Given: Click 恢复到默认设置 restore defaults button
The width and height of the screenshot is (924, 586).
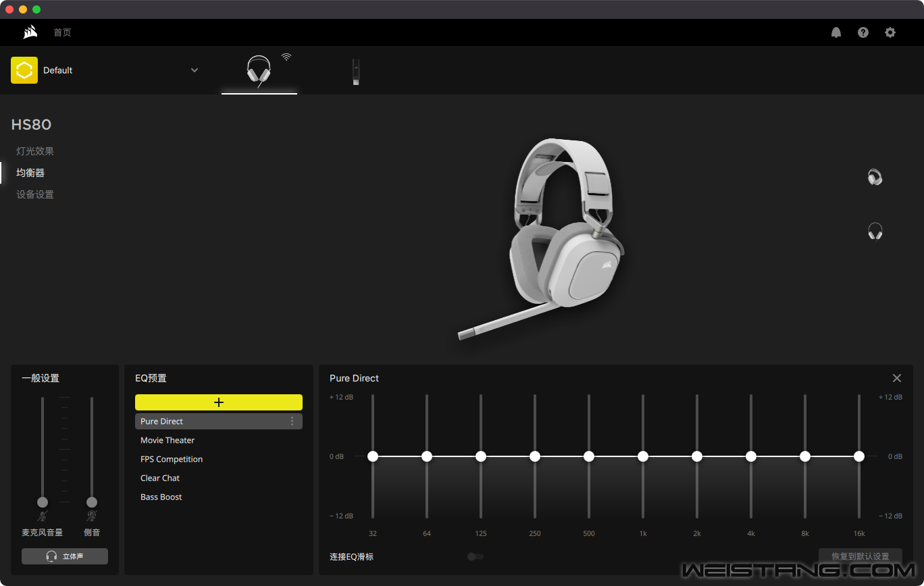Looking at the screenshot, I should point(861,556).
